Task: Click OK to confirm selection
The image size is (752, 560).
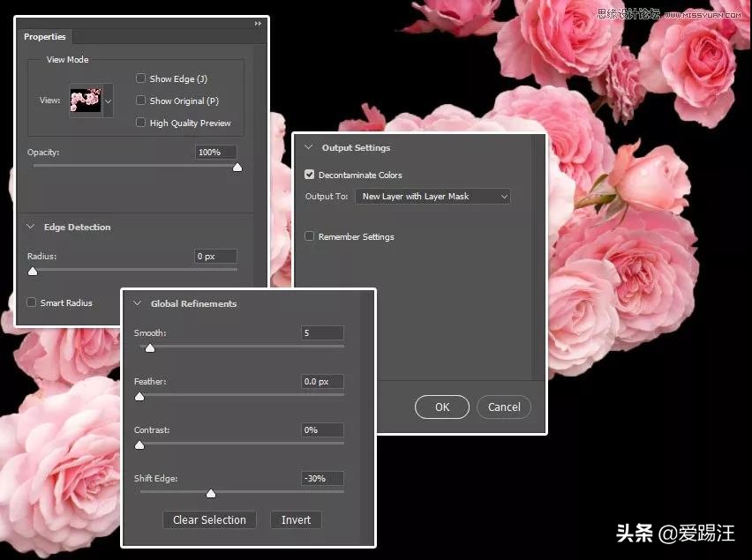Action: click(x=441, y=407)
